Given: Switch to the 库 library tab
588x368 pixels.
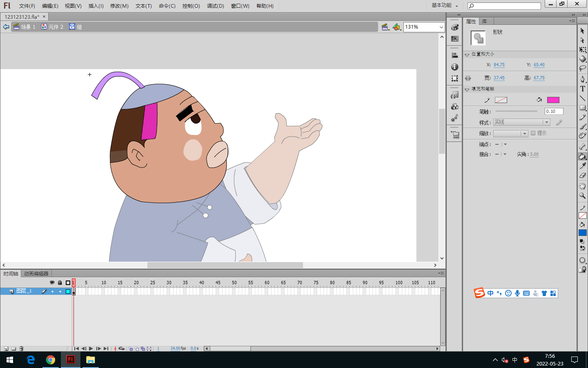Looking at the screenshot, I should (x=484, y=21).
